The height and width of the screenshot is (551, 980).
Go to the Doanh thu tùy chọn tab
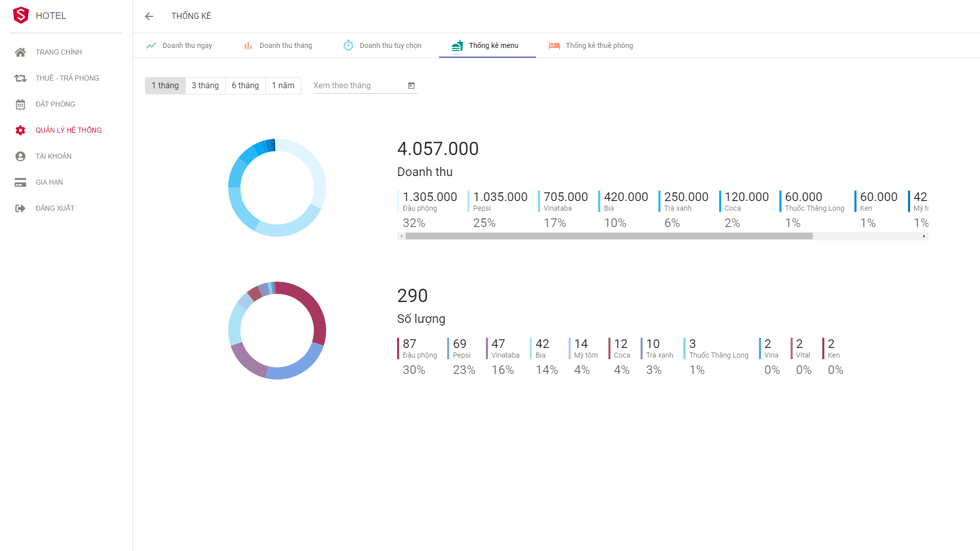(383, 45)
